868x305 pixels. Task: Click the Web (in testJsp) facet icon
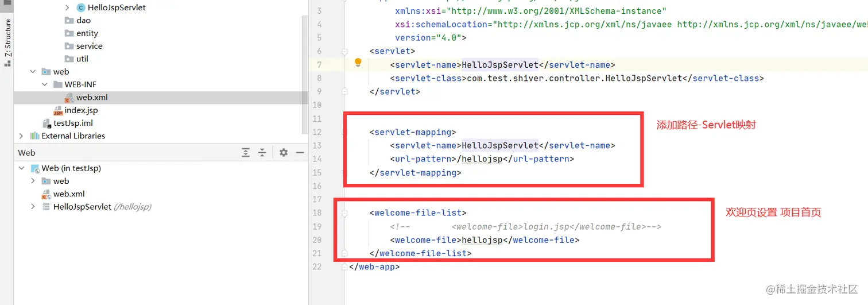click(x=35, y=168)
